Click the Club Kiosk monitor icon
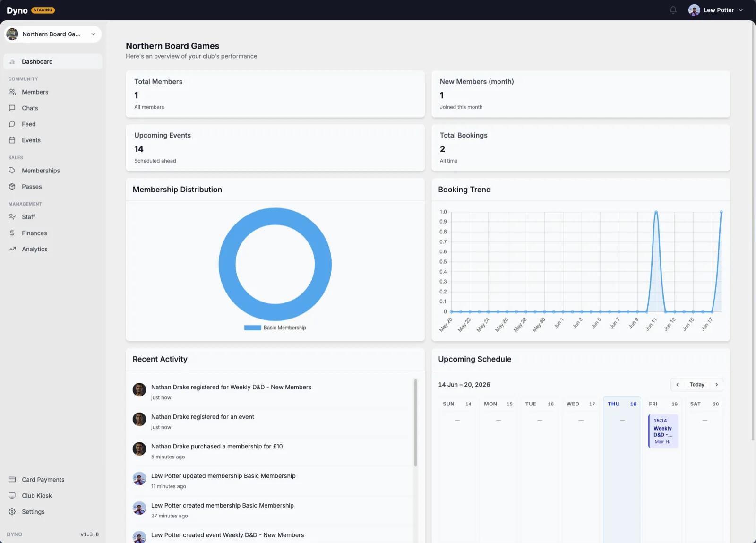The width and height of the screenshot is (756, 543). pos(12,496)
